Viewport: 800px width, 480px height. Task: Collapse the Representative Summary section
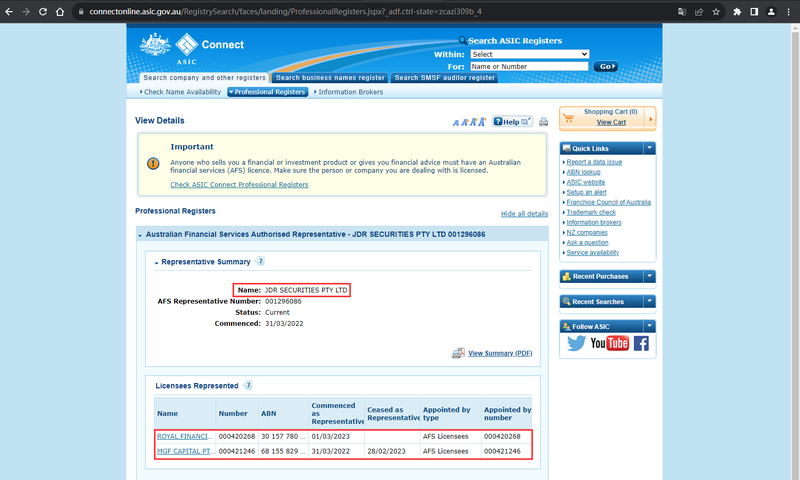(157, 263)
